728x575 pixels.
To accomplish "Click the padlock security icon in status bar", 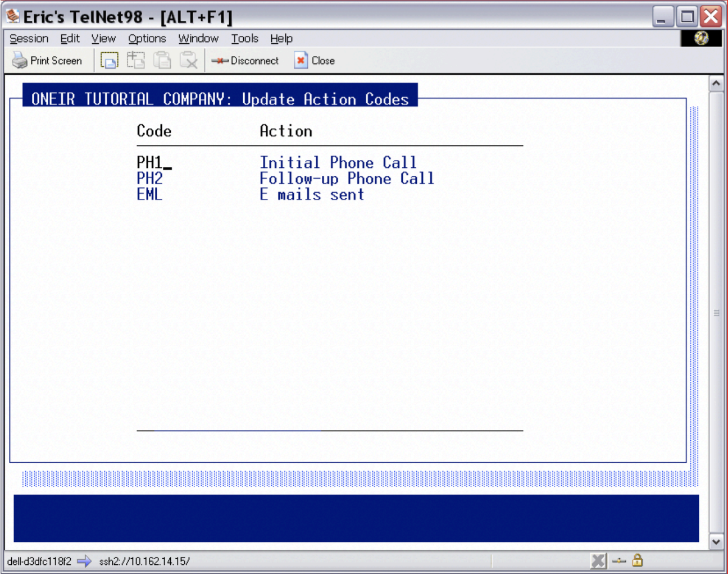I will pyautogui.click(x=638, y=560).
